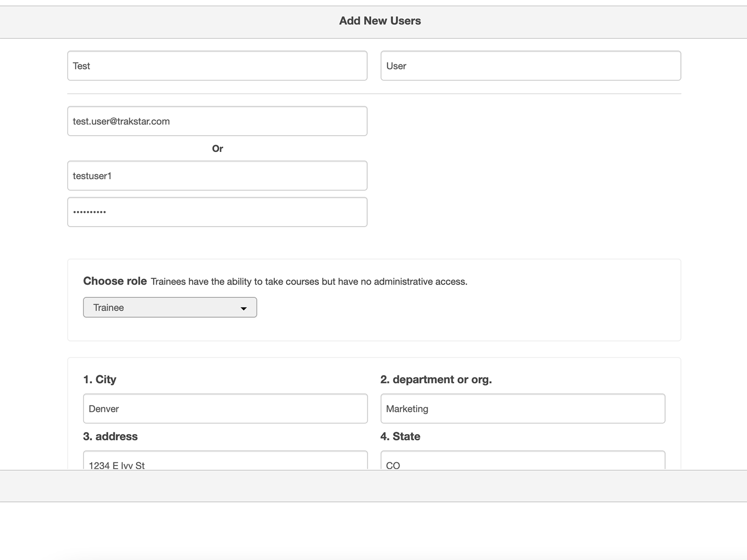Click the State field containing CO

tap(522, 462)
